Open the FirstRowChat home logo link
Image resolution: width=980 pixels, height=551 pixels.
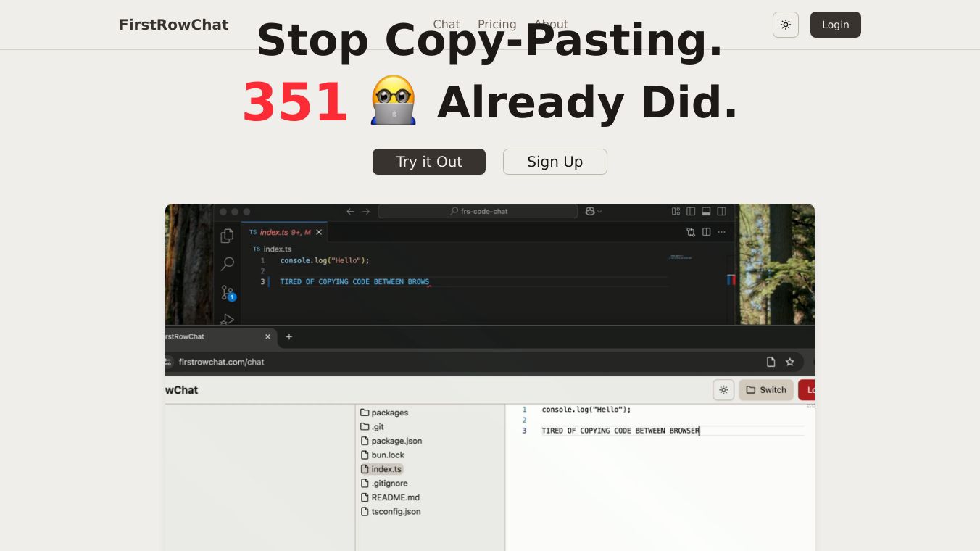click(x=174, y=25)
